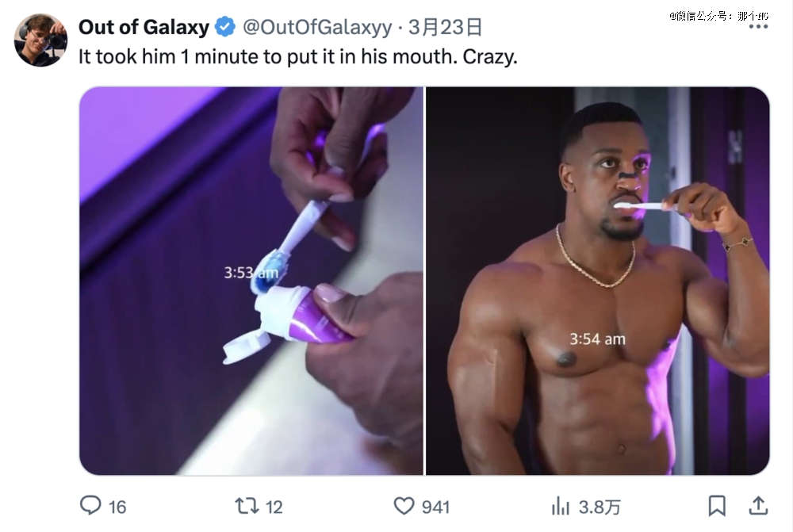Click the reply speech bubble icon

(90, 506)
